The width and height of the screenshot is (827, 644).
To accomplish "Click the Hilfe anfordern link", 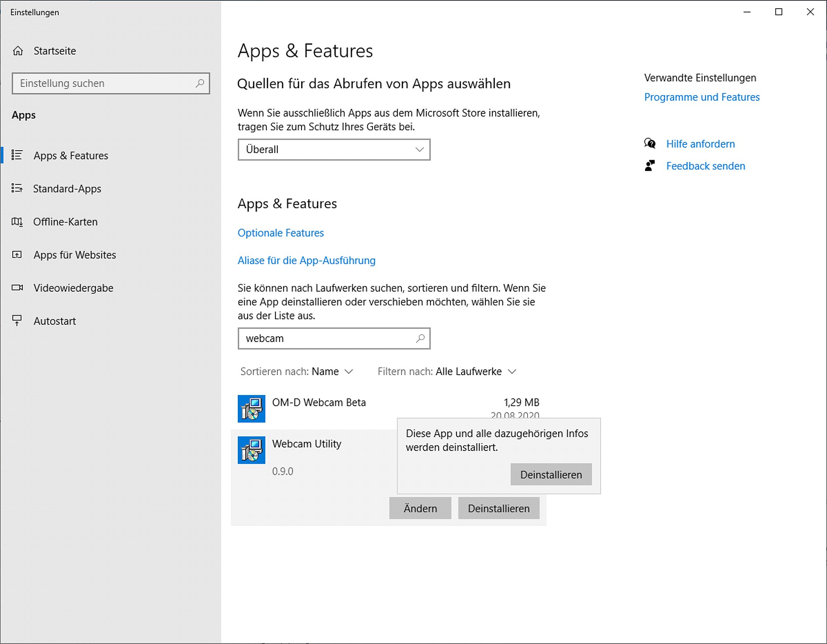I will (700, 144).
